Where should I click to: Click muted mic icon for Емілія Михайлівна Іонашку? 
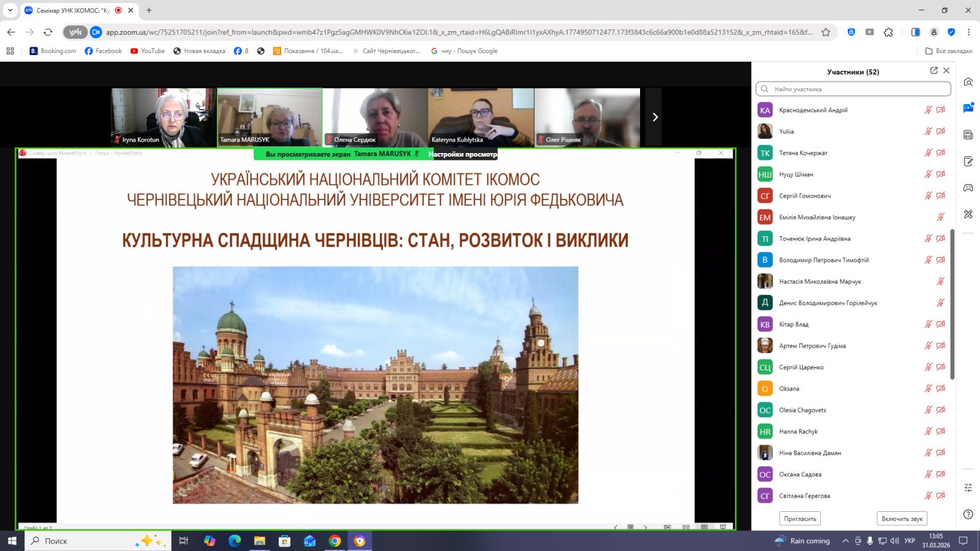tap(940, 217)
